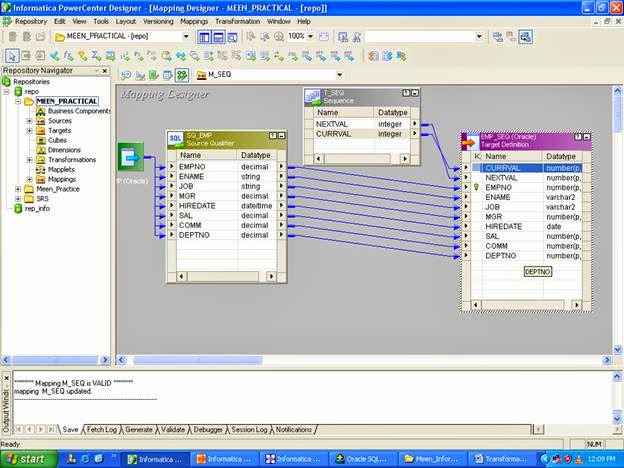Select the CURRVAL row in EMP_SEQ target
Screen dimensions: 624x468
[526, 168]
